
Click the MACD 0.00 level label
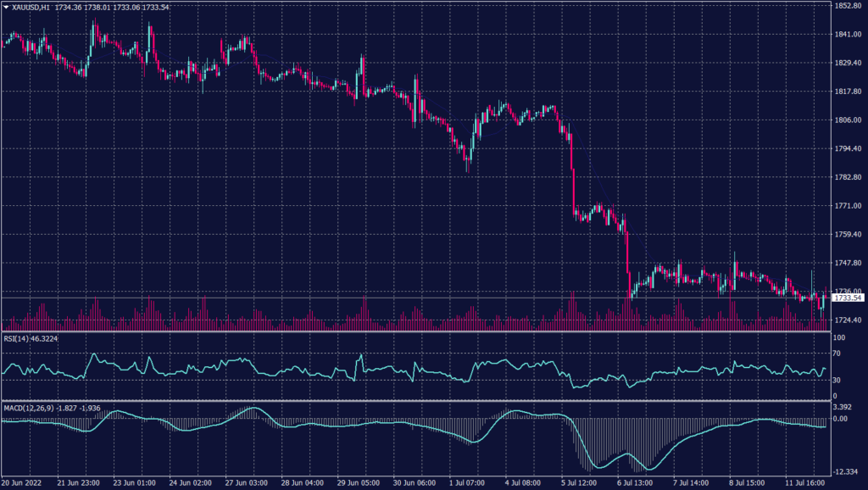point(838,419)
